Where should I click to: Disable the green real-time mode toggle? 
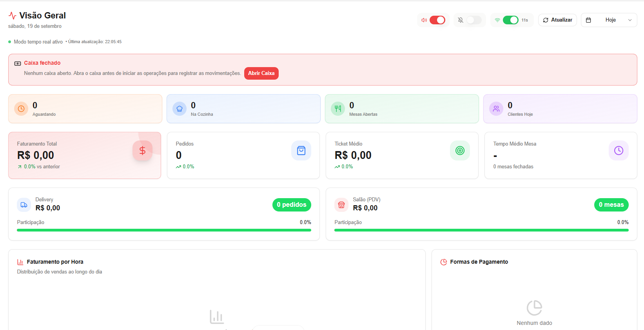pyautogui.click(x=511, y=20)
